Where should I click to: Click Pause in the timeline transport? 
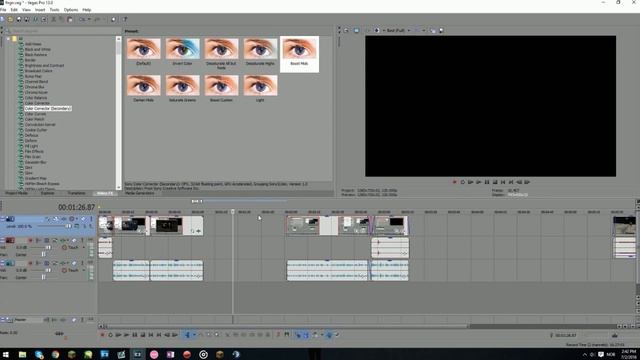coord(135,335)
